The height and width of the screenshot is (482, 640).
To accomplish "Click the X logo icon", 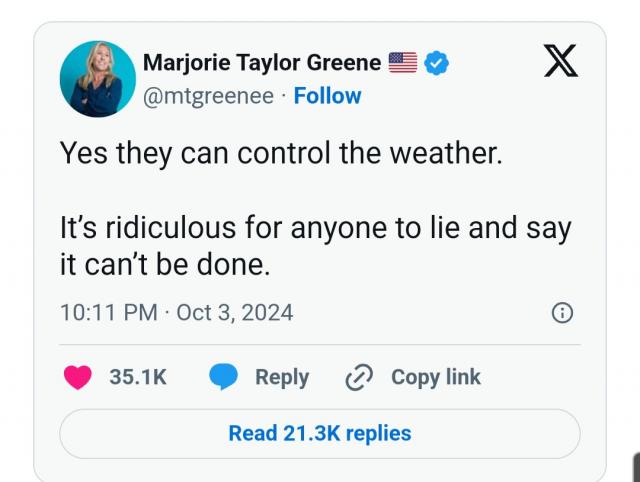I will pos(560,63).
